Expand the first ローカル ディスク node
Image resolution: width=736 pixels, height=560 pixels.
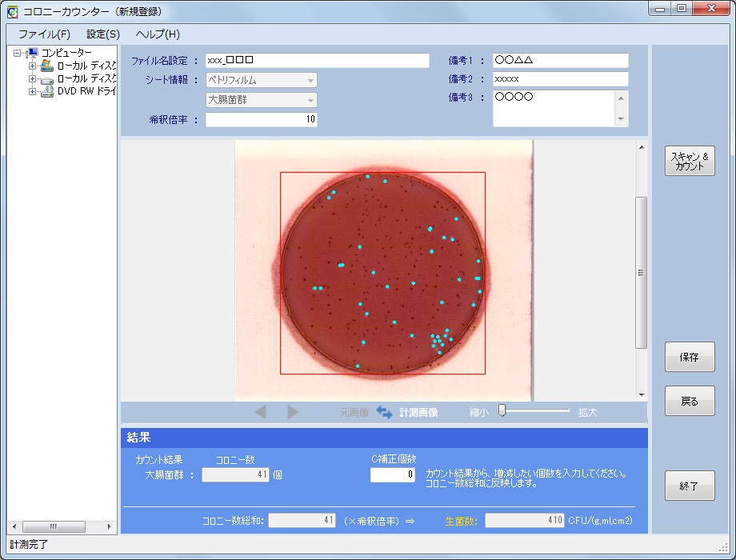32,66
